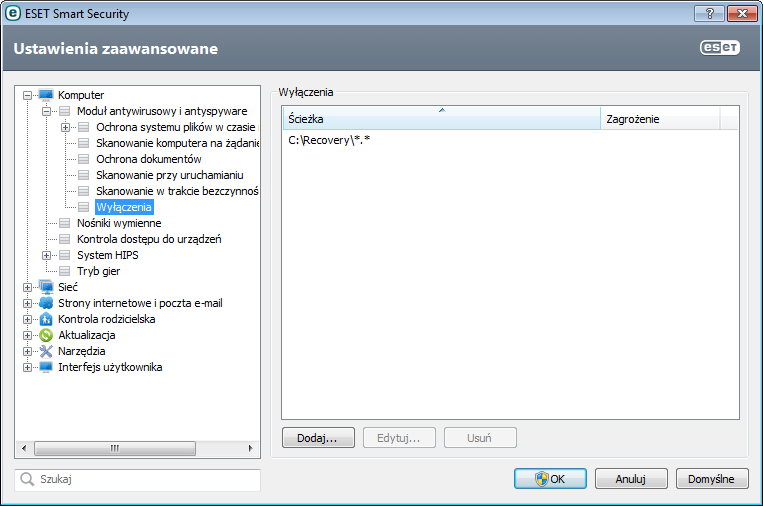The height and width of the screenshot is (506, 763).
Task: Expand the Kontrola rodzicielska node
Action: 27,320
